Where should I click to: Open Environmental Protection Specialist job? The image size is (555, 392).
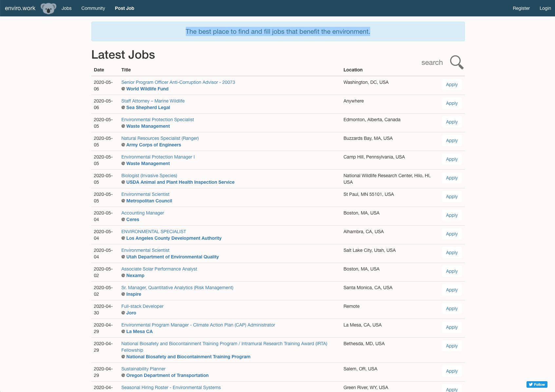pyautogui.click(x=158, y=120)
